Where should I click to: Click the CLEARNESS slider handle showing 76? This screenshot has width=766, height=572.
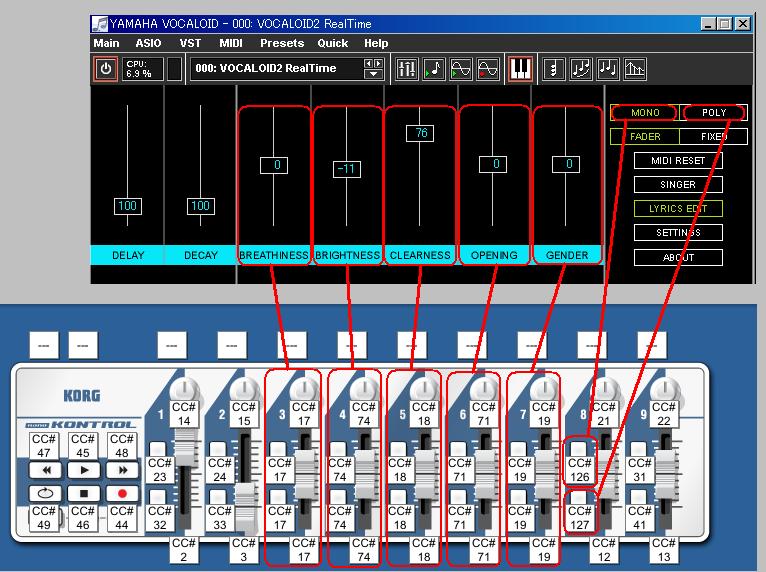pos(420,133)
